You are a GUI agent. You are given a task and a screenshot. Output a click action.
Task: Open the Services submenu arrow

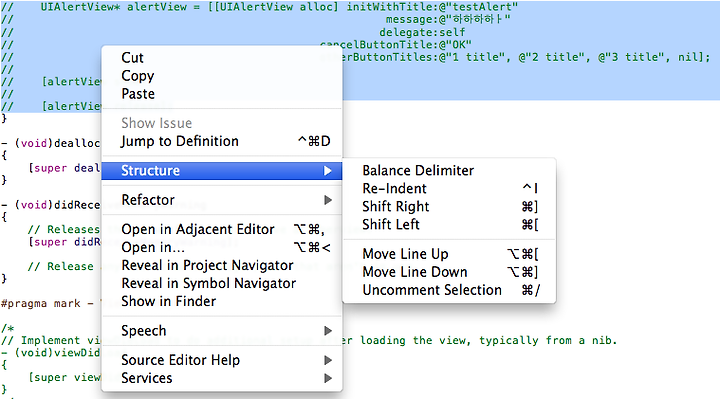coord(327,378)
